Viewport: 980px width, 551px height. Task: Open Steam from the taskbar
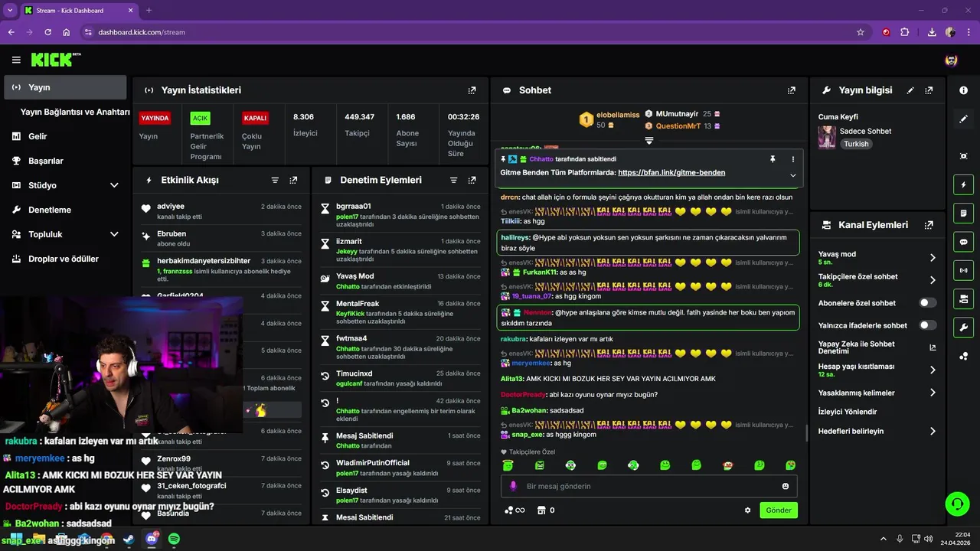click(x=129, y=540)
